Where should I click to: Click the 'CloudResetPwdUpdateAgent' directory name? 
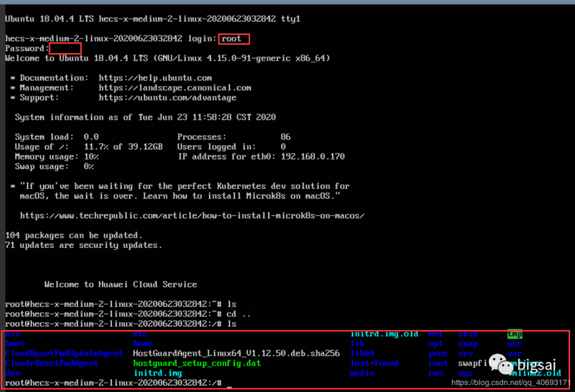point(64,354)
